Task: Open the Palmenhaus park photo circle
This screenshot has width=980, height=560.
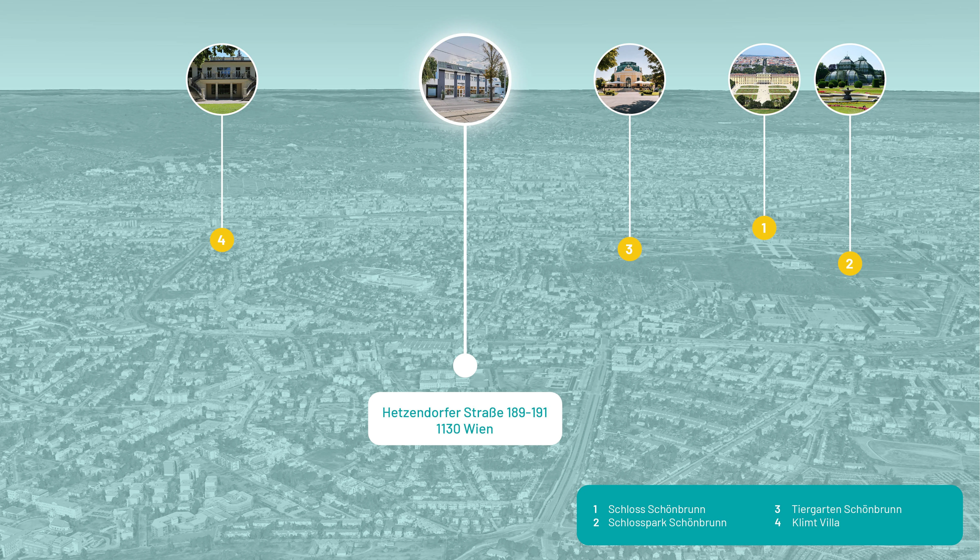Action: 850,79
